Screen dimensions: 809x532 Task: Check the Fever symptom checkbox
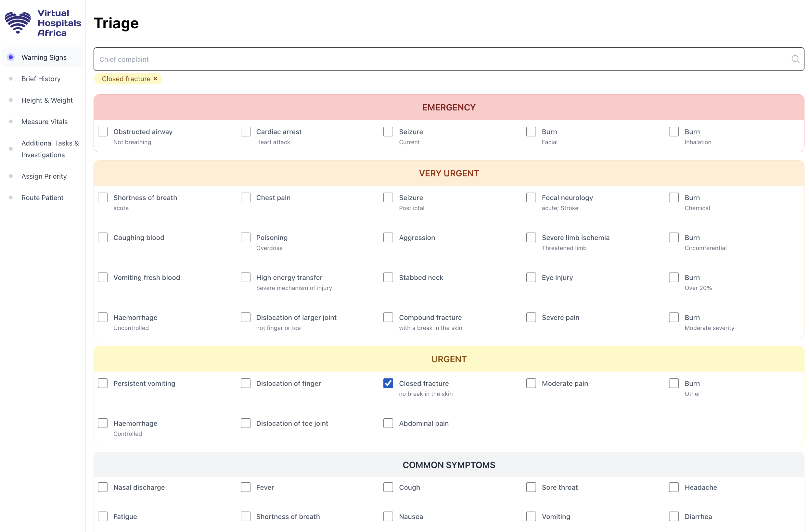click(245, 487)
